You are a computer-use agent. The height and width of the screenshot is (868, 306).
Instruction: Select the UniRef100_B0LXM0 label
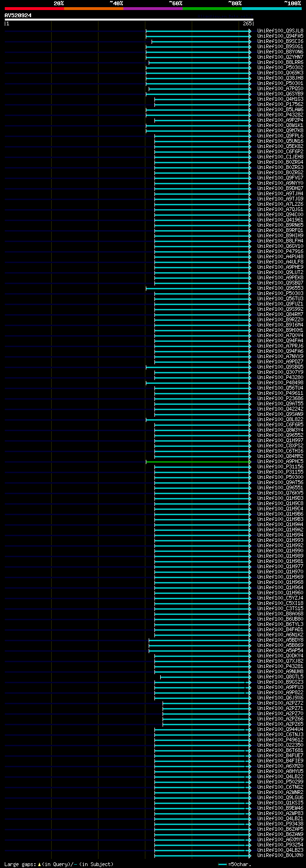pyautogui.click(x=280, y=856)
